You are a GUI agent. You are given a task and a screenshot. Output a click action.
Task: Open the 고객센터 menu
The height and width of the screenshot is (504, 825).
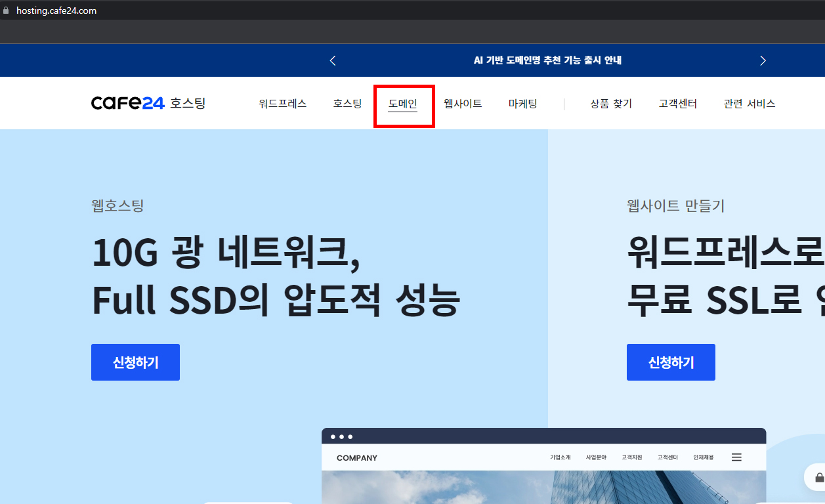pos(678,104)
